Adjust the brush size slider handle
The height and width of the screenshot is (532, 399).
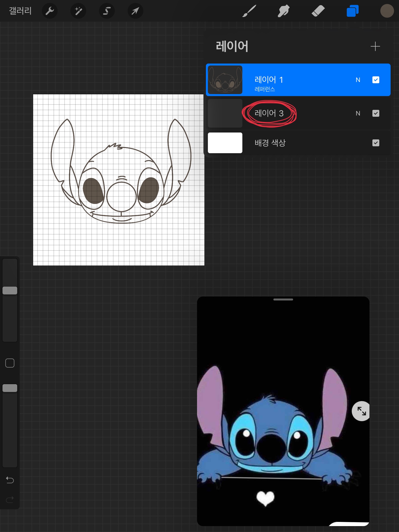(10, 291)
